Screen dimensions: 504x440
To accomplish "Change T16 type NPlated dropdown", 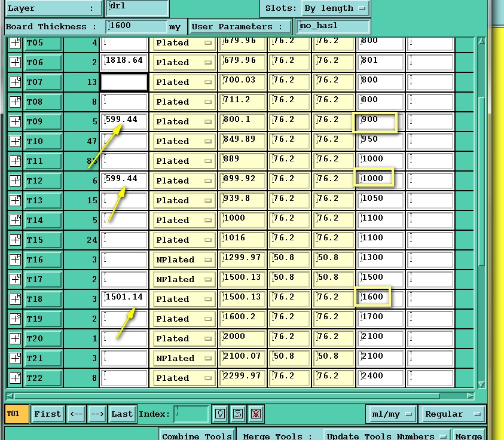I will [184, 259].
